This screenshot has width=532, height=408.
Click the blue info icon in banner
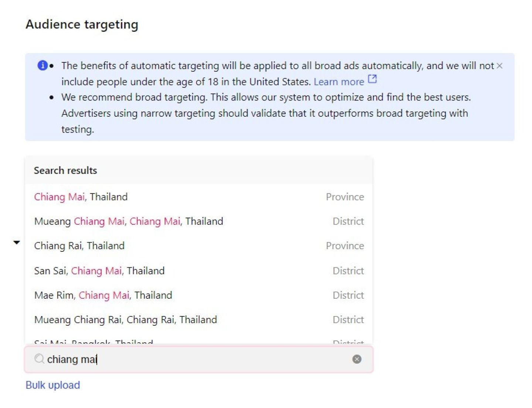[42, 65]
